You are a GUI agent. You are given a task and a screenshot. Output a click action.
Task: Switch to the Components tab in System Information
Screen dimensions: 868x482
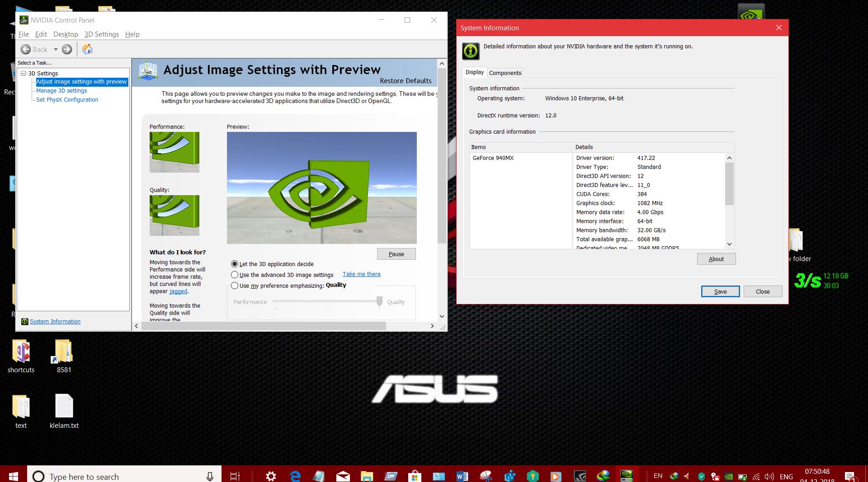pos(505,73)
